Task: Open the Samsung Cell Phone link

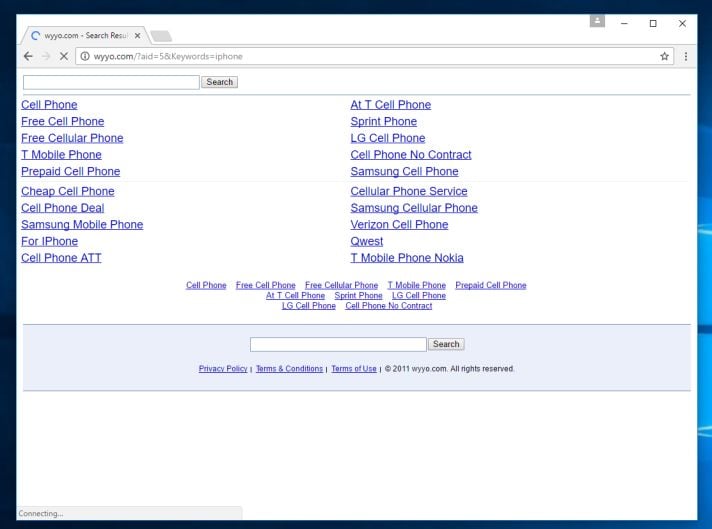Action: click(404, 172)
